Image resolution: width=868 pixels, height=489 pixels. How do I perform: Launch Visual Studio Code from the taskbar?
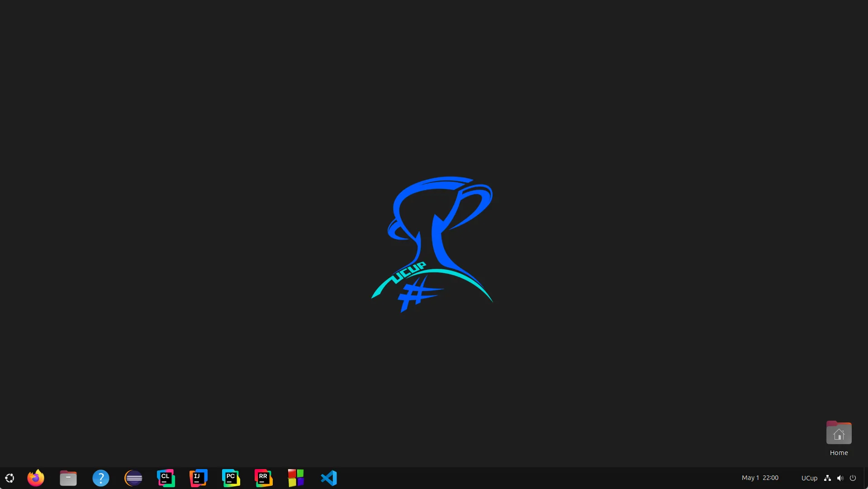[329, 478]
